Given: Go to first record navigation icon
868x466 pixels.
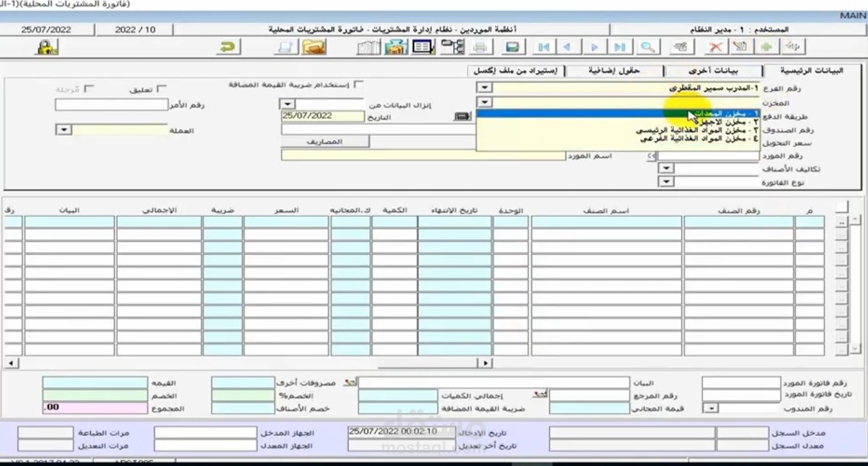Looking at the screenshot, I should coord(544,47).
